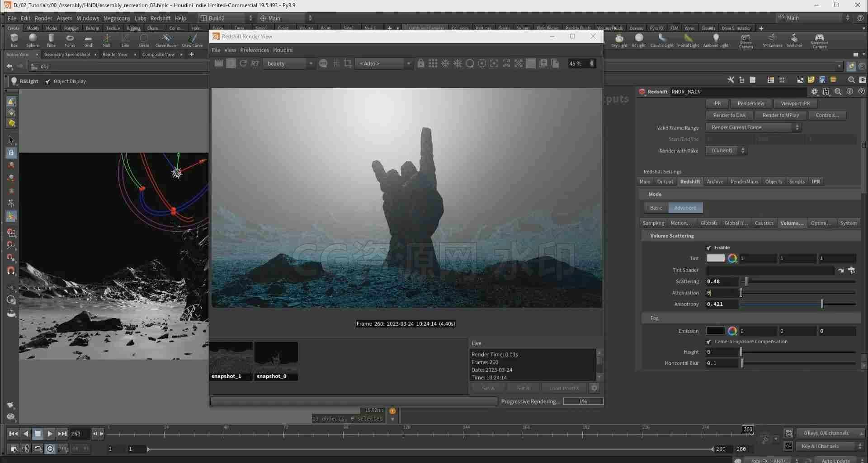This screenshot has height=463, width=868.
Task: Add a Portal Light from shelf
Action: (x=688, y=40)
